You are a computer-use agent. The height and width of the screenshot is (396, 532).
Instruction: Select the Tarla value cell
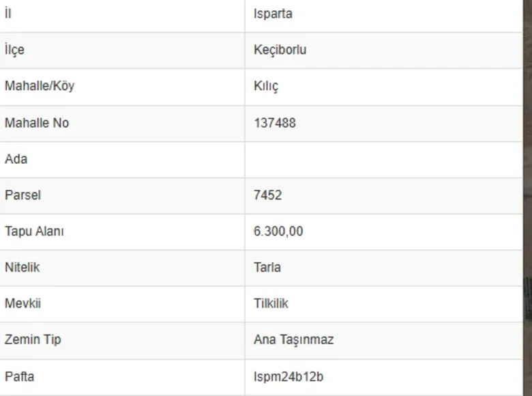[x=267, y=268]
